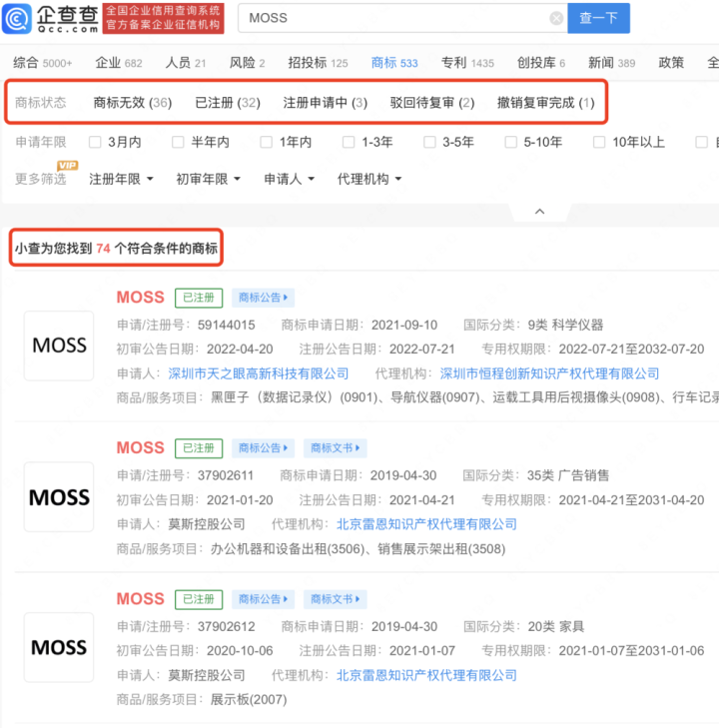
Task: Open the 政策 tab
Action: coord(671,63)
